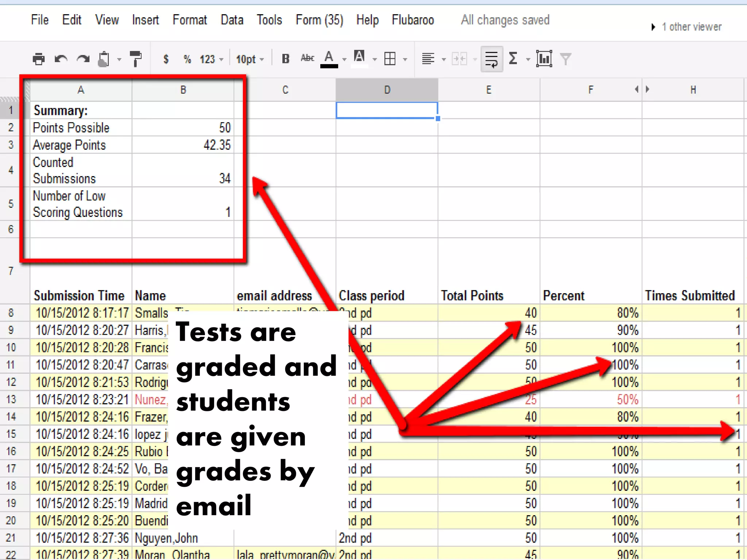Open the View menu
Image resolution: width=747 pixels, height=560 pixels.
(x=107, y=20)
